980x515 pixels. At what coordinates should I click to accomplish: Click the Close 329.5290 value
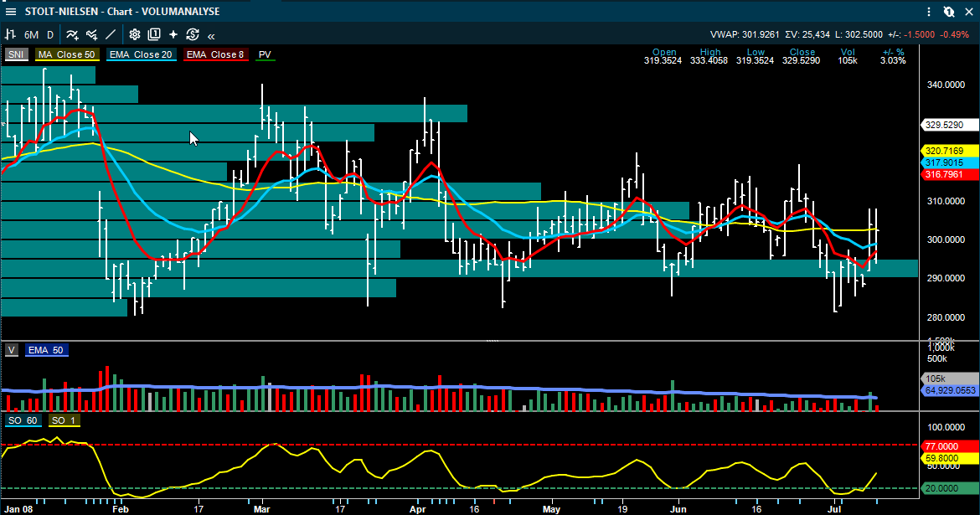(802, 60)
